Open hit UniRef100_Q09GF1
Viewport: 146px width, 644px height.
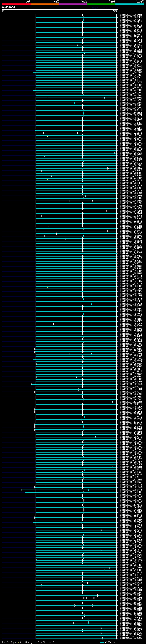point(131,17)
